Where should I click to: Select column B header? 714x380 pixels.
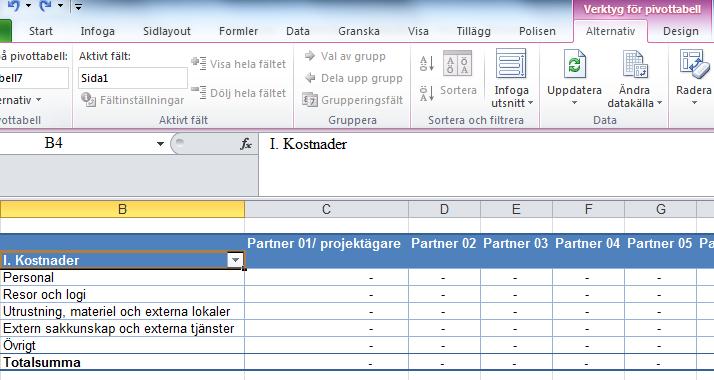pyautogui.click(x=122, y=209)
